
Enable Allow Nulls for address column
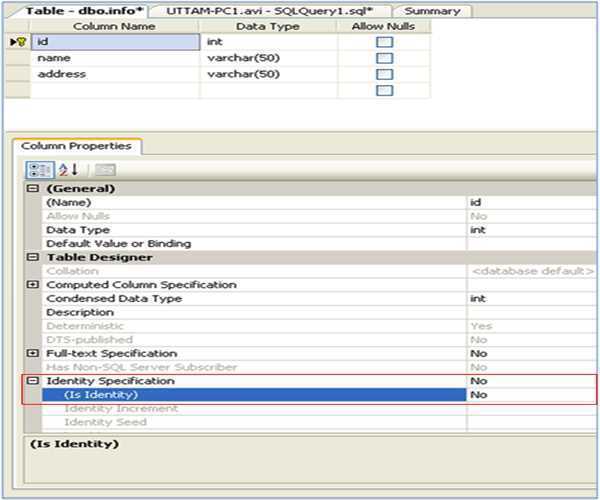coord(384,74)
